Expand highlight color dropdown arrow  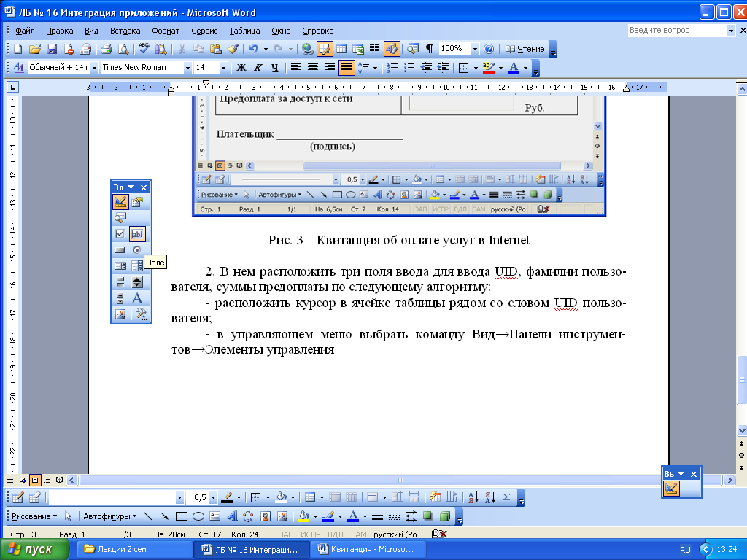tap(500, 68)
